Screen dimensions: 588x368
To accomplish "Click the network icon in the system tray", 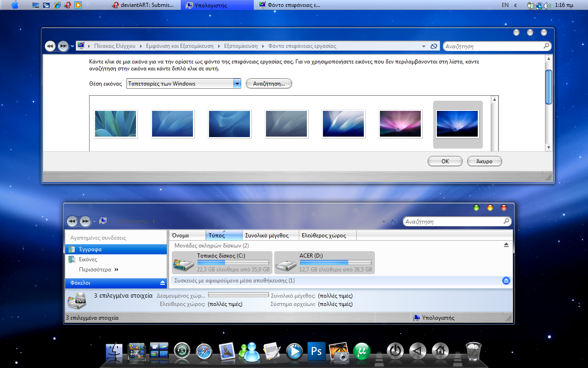I will pyautogui.click(x=538, y=6).
